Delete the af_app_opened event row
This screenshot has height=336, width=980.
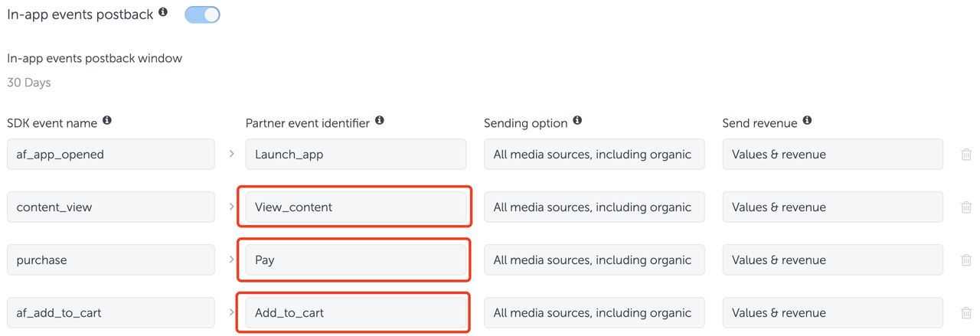click(x=966, y=155)
